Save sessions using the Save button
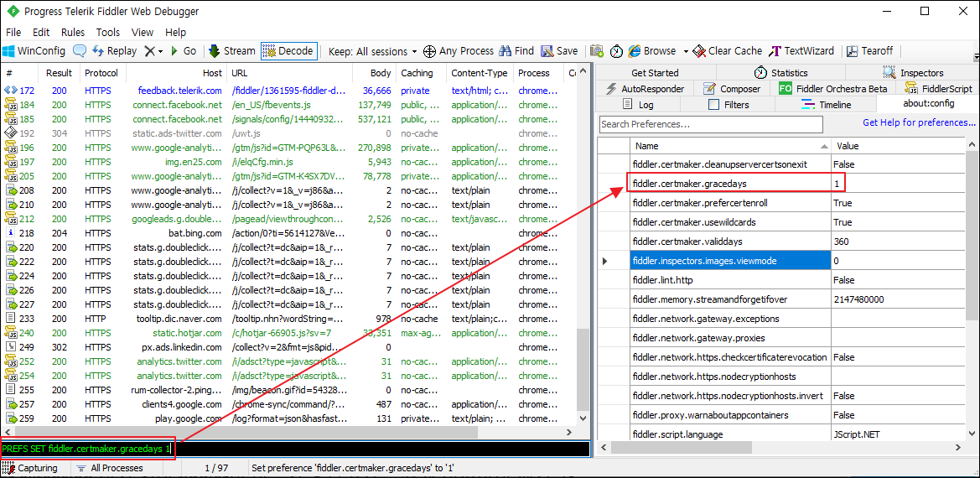The width and height of the screenshot is (980, 478). (x=559, y=51)
